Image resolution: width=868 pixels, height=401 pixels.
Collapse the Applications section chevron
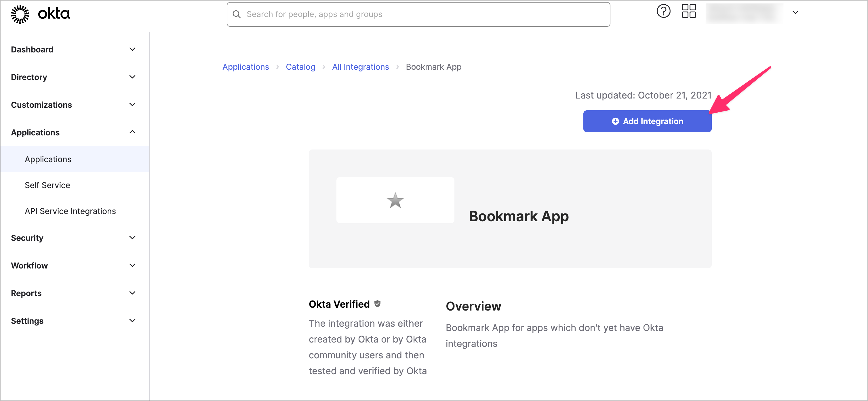click(132, 132)
